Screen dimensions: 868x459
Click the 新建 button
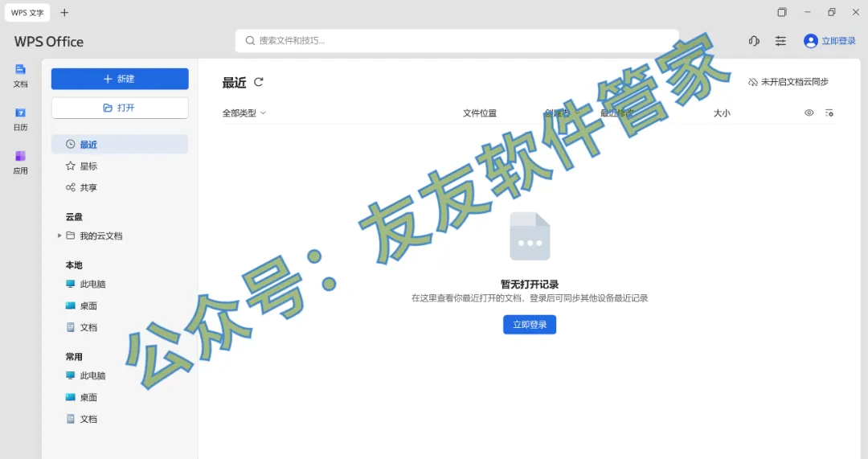[120, 79]
